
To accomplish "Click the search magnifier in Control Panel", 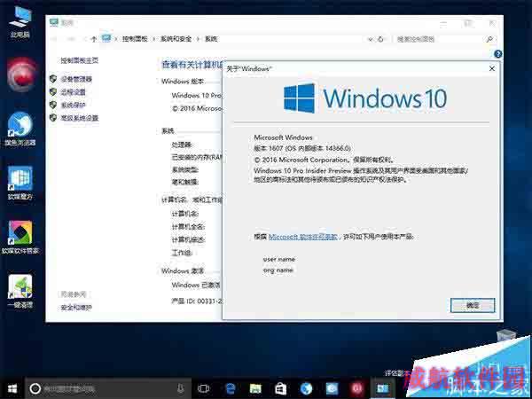I will [x=489, y=39].
